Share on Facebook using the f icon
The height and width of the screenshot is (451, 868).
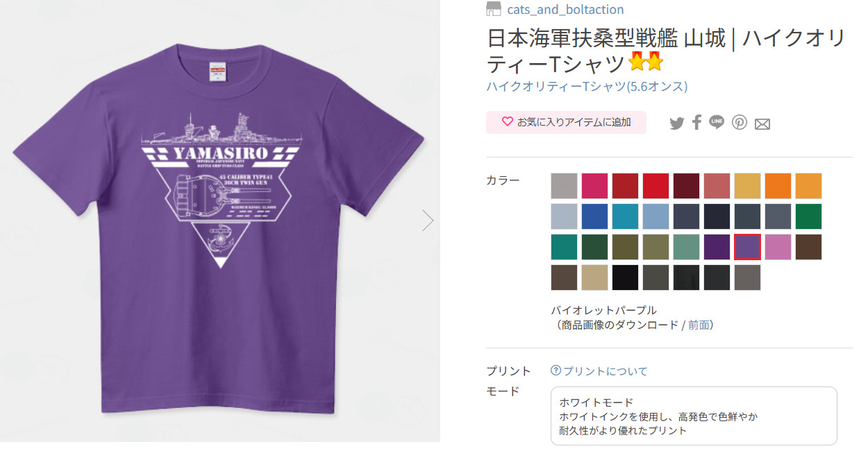pos(696,123)
